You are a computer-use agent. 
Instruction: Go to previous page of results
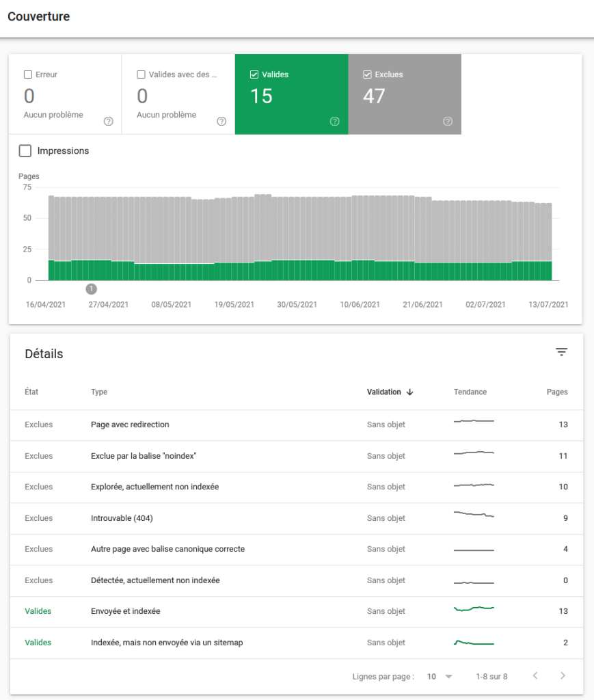pyautogui.click(x=535, y=676)
